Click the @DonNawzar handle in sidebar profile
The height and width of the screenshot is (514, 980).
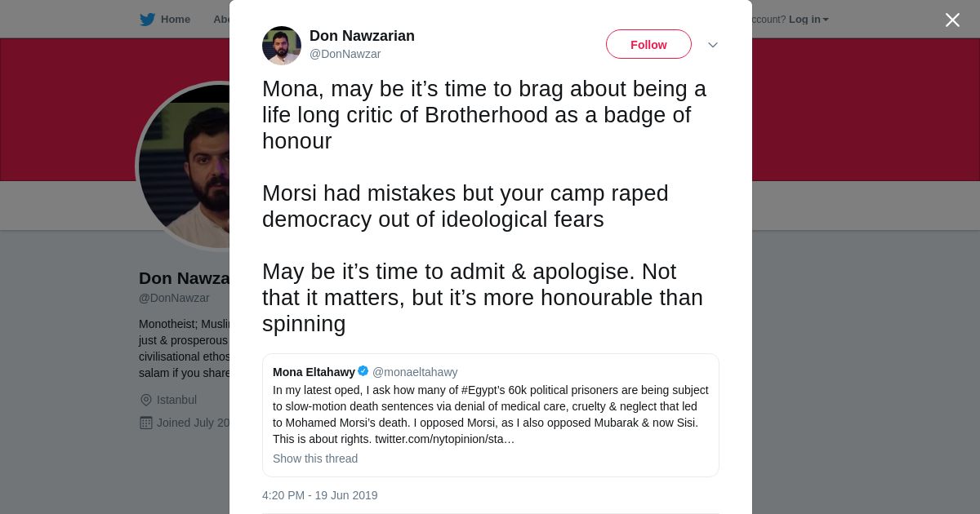click(174, 298)
